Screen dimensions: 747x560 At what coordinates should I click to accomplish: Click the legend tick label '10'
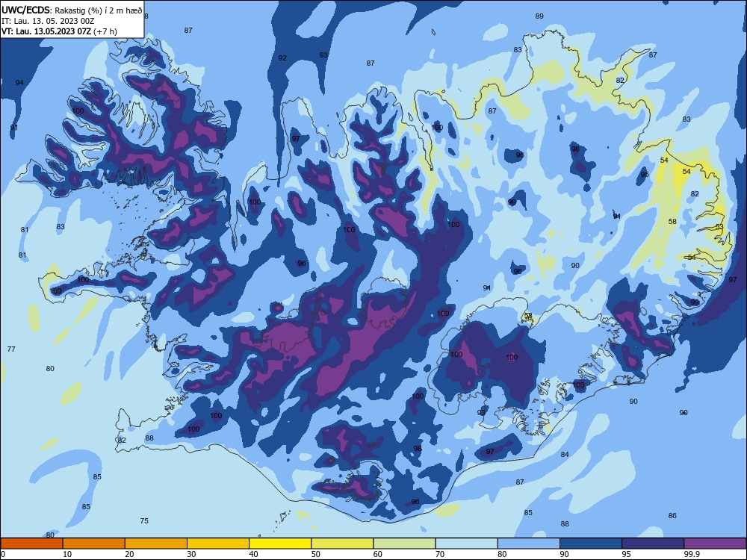(67, 554)
